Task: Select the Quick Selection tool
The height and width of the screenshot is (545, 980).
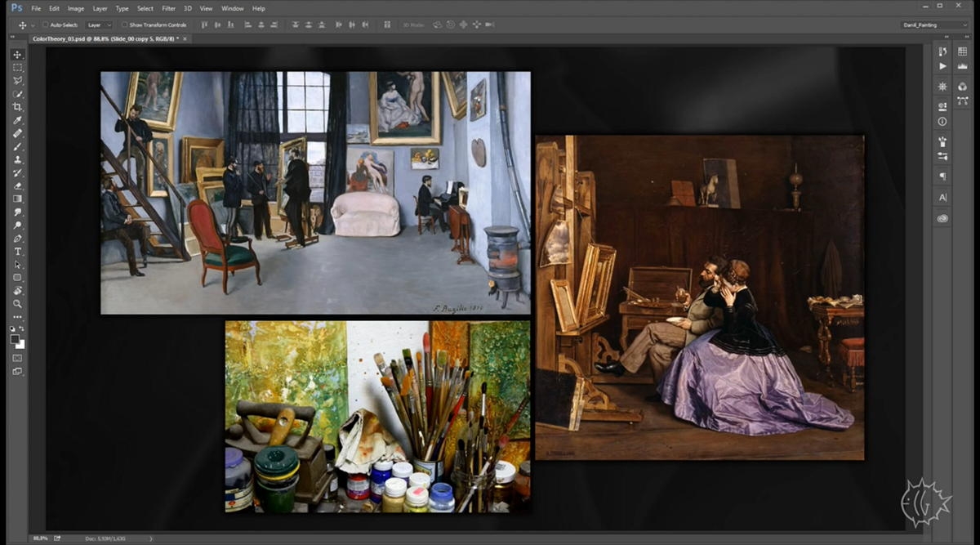Action: click(17, 94)
